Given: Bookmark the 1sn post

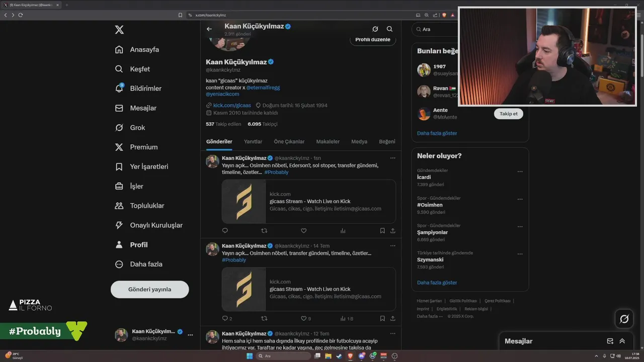Looking at the screenshot, I should 382,231.
